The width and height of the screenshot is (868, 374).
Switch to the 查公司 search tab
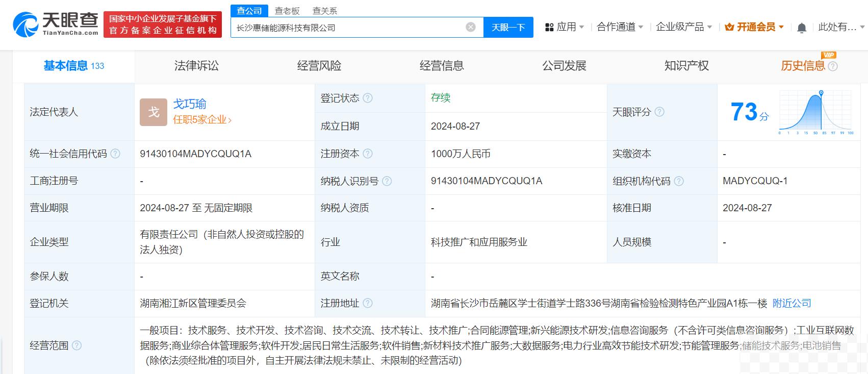(x=249, y=11)
